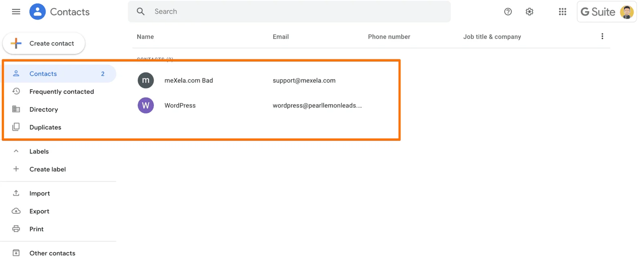Open list options three-dot menu
Screen dimensions: 644x267
602,36
